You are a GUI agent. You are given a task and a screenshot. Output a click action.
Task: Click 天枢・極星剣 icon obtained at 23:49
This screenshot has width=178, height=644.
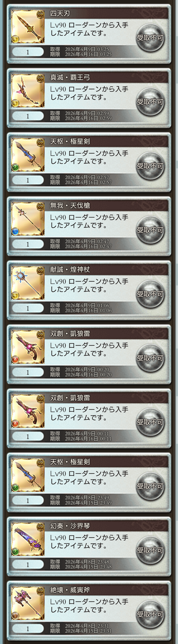pyautogui.click(x=28, y=475)
